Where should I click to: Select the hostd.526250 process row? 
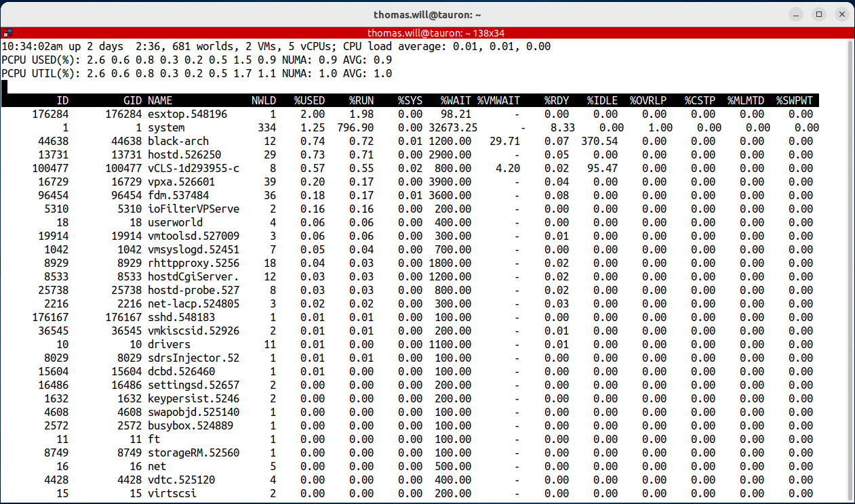point(180,154)
